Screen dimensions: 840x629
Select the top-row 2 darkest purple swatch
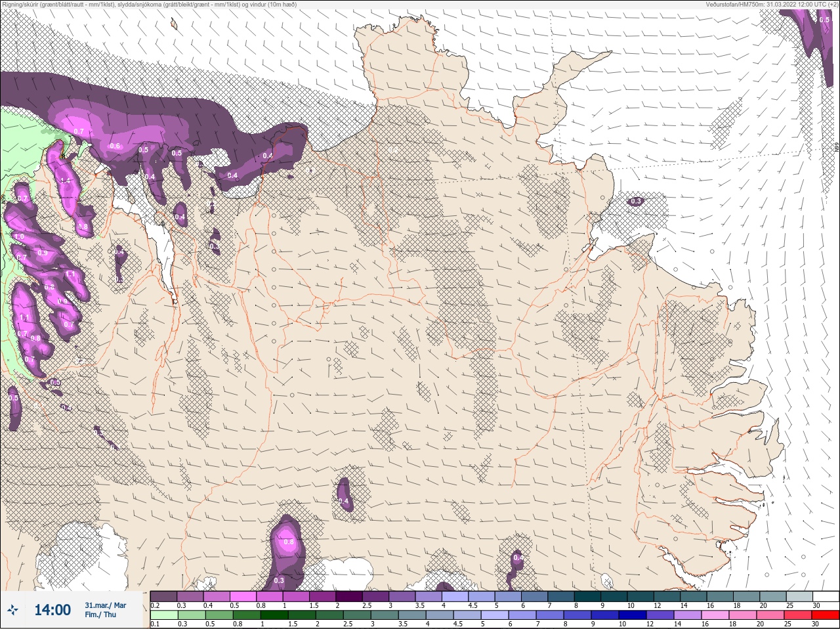pos(350,596)
